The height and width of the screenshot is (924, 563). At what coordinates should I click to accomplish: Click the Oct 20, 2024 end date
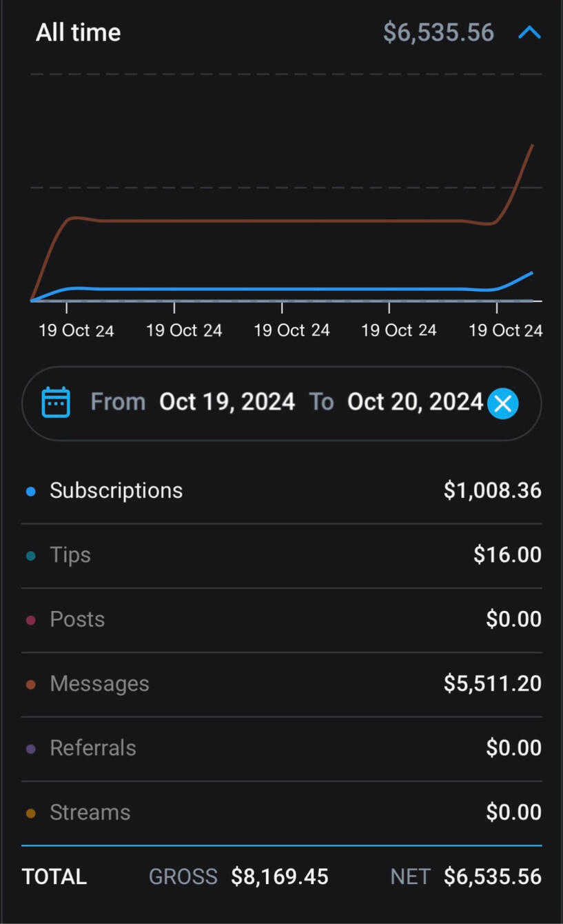click(415, 402)
